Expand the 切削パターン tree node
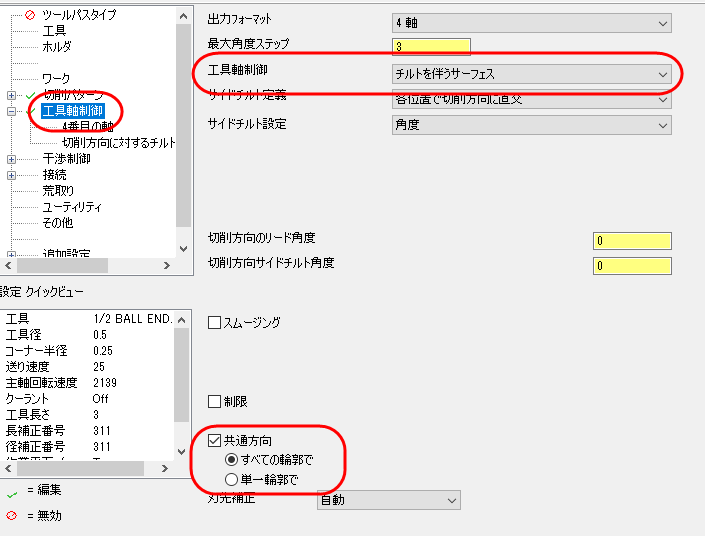 click(11, 95)
